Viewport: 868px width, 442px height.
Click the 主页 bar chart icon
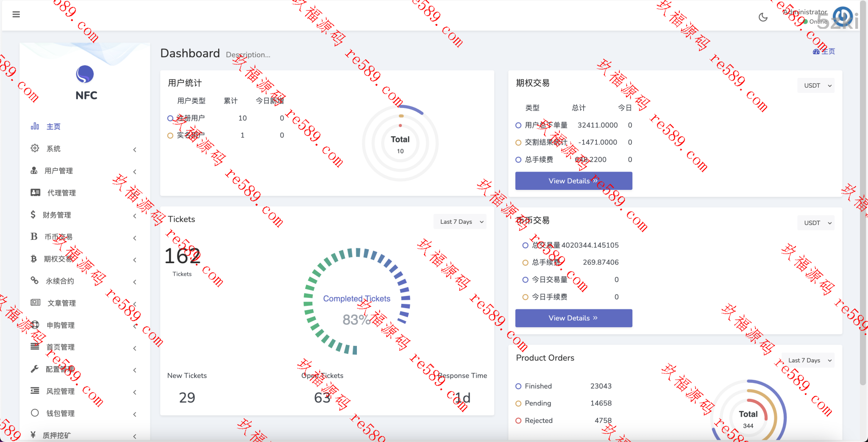pos(35,126)
